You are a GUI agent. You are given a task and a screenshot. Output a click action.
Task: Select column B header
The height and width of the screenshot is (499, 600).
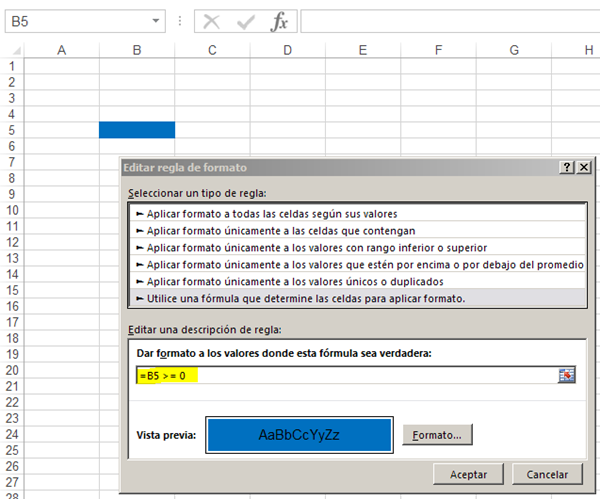click(x=137, y=50)
